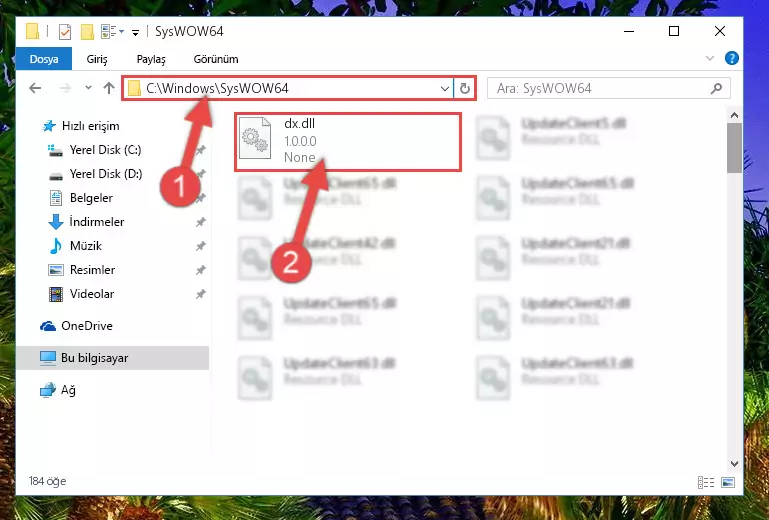Click the folder icon in title bar
This screenshot has width=769, height=520.
[32, 31]
